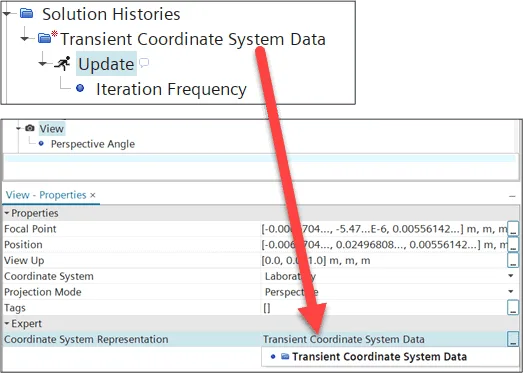Close the View - Properties tab
Image resolution: width=523 pixels, height=373 pixels.
click(x=93, y=195)
